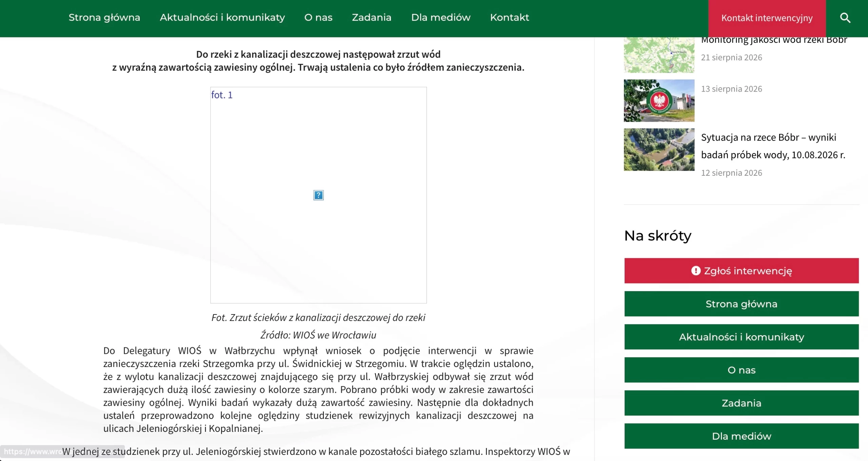
Task: Open O nas in top navigation
Action: (x=318, y=17)
